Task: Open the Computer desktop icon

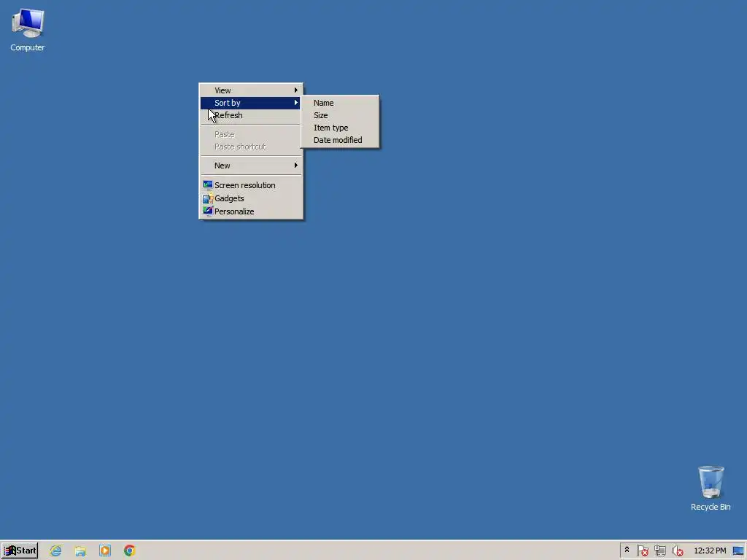Action: coord(28,29)
